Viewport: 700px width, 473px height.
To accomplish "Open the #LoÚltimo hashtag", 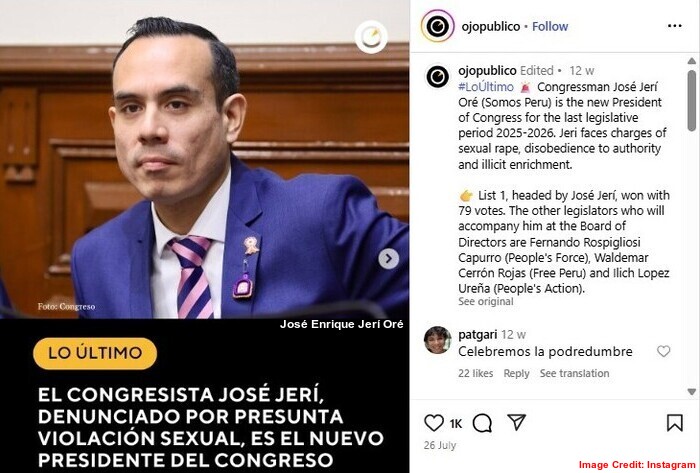I will [486, 87].
